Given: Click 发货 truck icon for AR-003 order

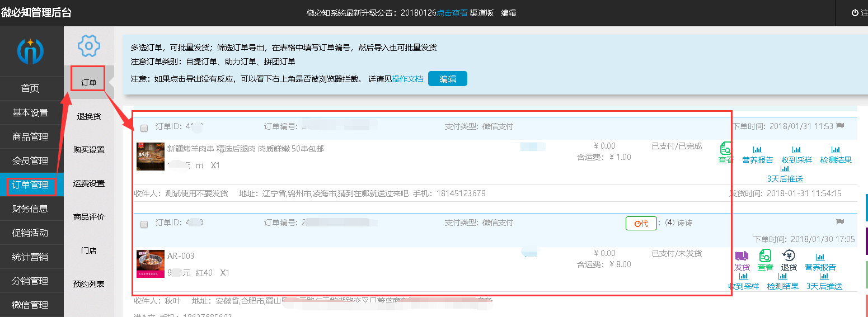Looking at the screenshot, I should pyautogui.click(x=742, y=261).
